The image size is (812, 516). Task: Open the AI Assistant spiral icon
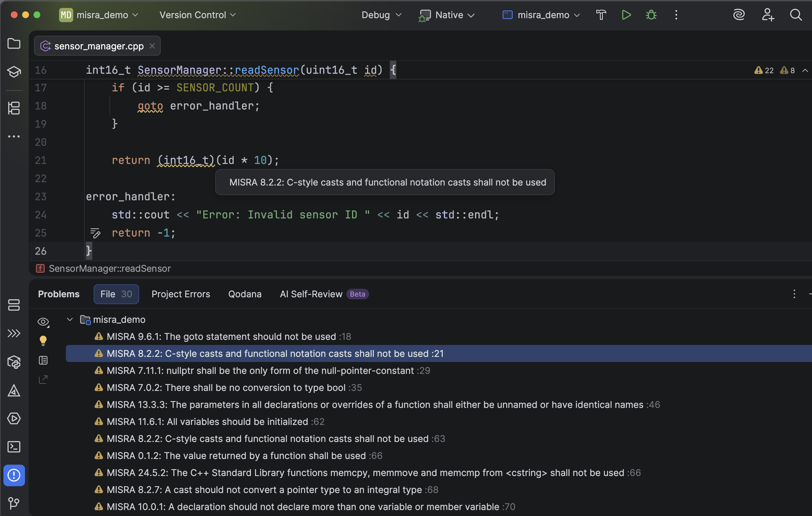[x=739, y=15]
